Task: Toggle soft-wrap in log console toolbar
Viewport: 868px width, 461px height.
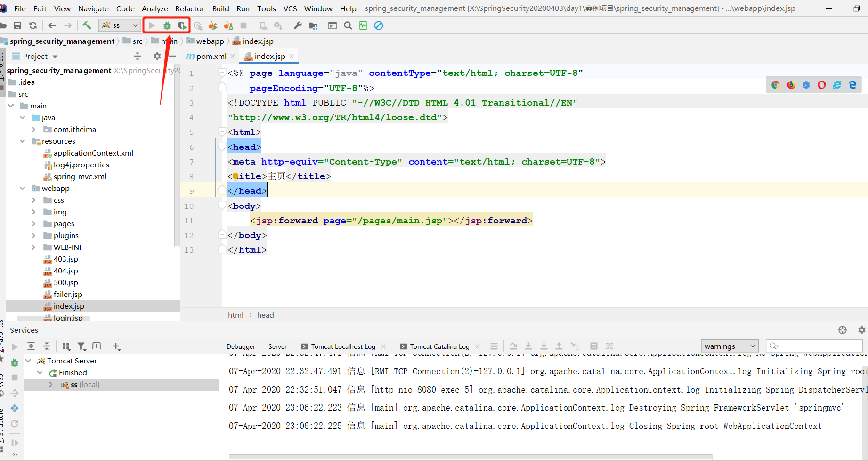Action: (x=513, y=346)
